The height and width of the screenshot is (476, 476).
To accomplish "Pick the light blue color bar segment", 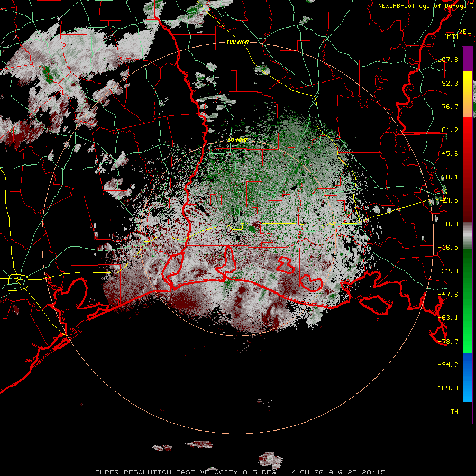I will pos(467,391).
